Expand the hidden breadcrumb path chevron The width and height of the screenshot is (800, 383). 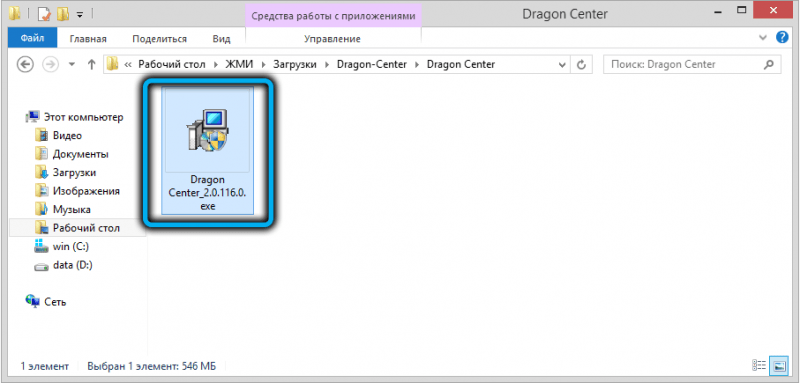128,65
